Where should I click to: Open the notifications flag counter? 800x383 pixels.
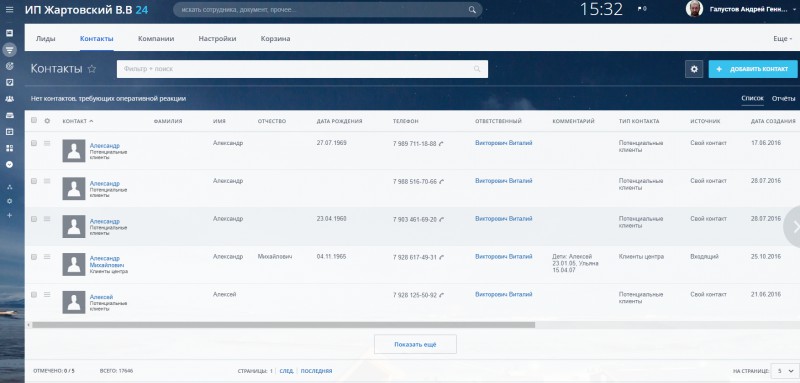[642, 9]
